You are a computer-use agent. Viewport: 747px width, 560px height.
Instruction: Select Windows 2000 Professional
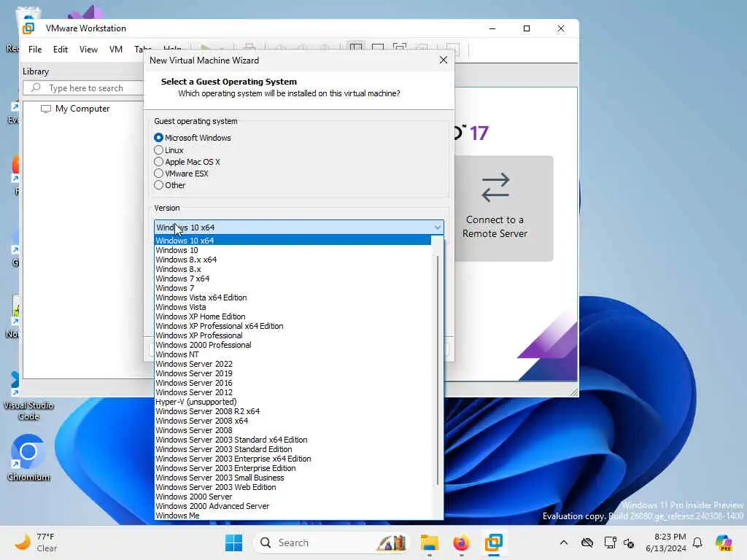coord(293,345)
